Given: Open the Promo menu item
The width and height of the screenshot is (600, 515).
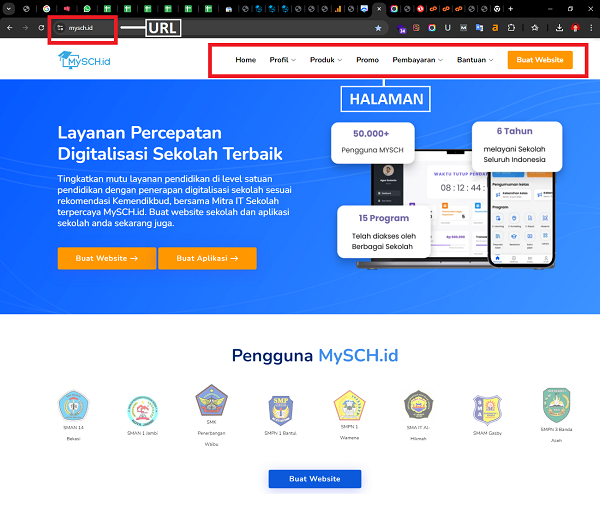Looking at the screenshot, I should click(367, 60).
